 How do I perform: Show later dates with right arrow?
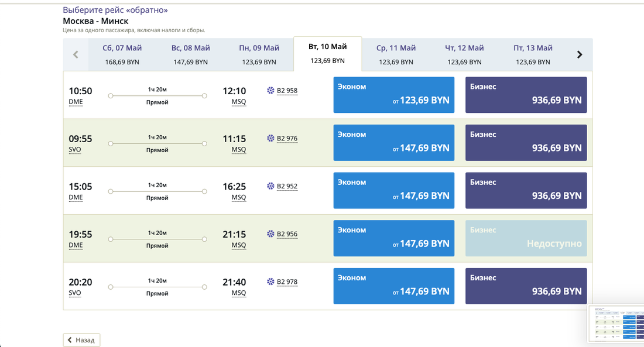pyautogui.click(x=580, y=54)
